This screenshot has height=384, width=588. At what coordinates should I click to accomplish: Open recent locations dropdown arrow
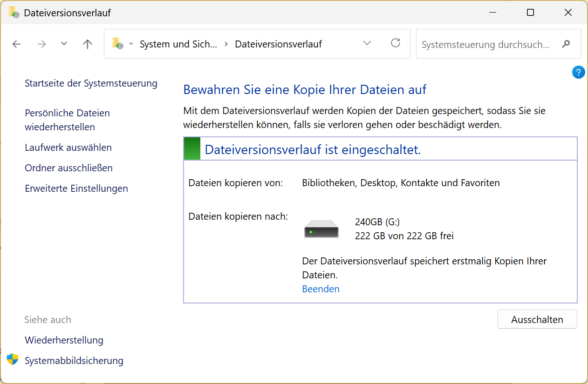click(64, 44)
